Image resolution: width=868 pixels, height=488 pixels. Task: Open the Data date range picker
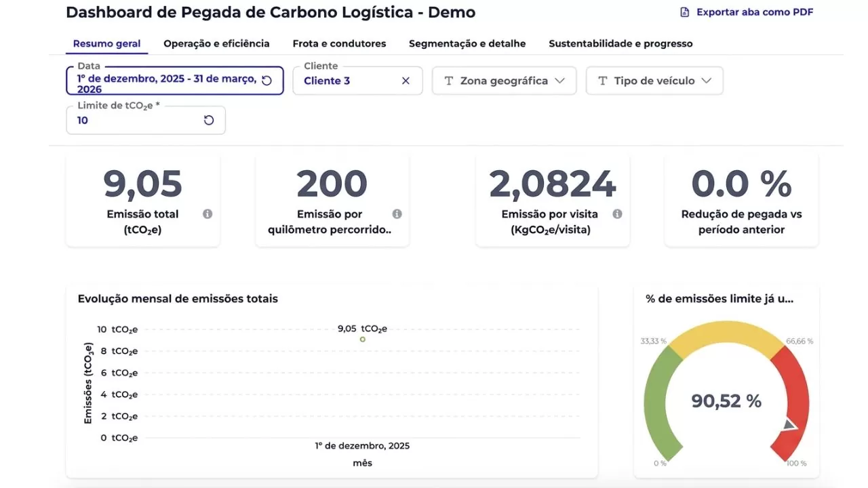click(x=170, y=79)
